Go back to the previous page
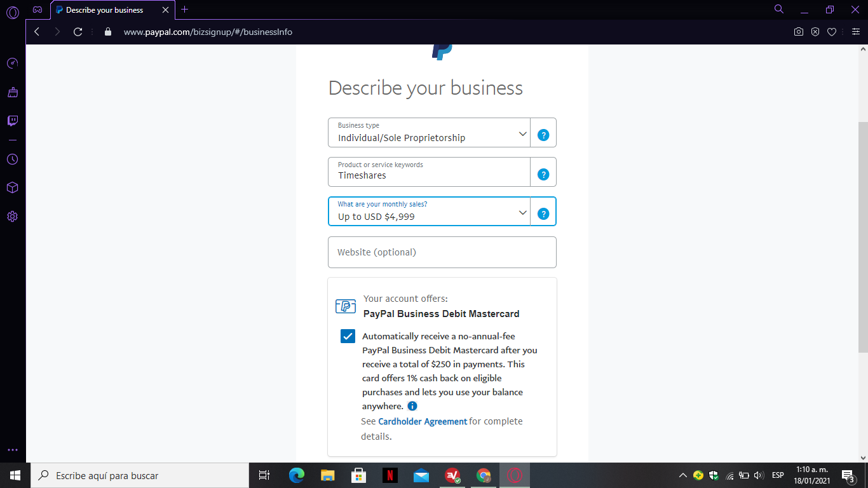The image size is (868, 488). tap(37, 32)
